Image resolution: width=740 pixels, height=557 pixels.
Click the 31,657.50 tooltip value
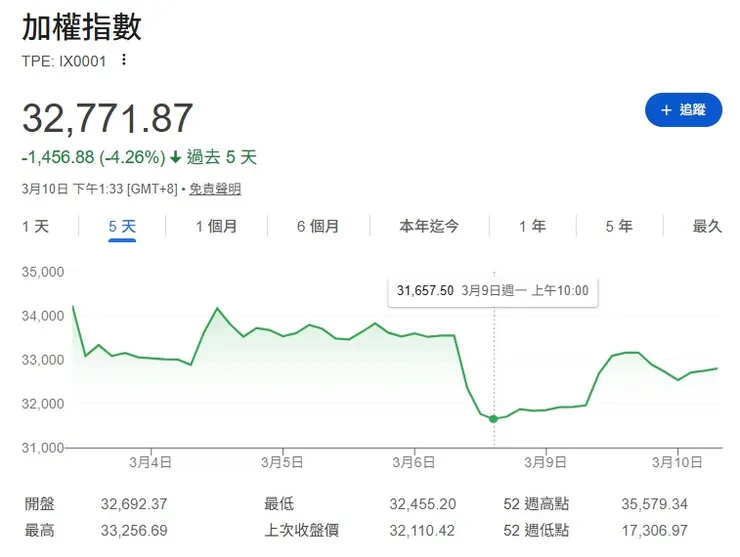click(425, 290)
